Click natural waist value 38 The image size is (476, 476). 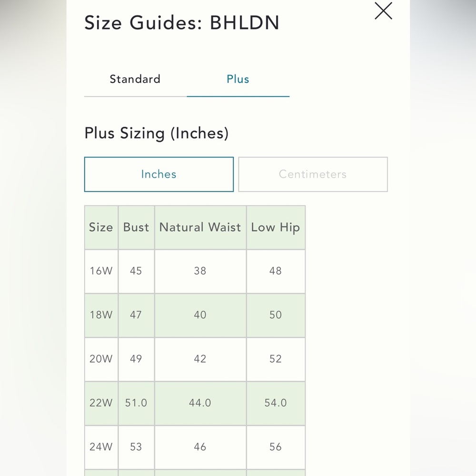200,271
